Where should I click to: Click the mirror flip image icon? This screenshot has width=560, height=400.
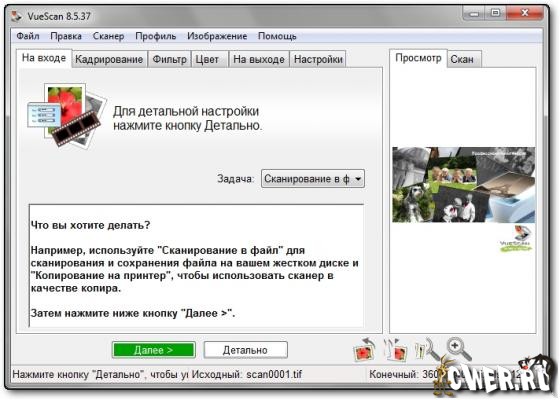(x=396, y=349)
